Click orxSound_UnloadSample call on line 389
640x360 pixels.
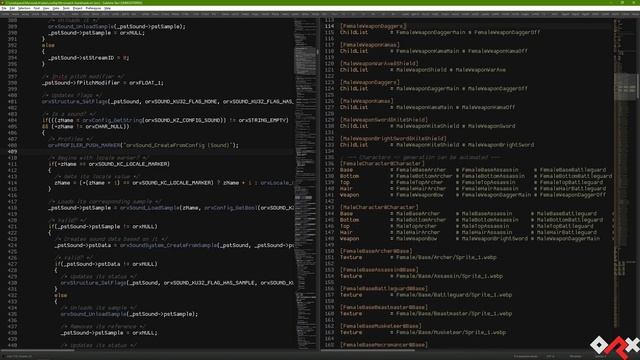pos(116,27)
